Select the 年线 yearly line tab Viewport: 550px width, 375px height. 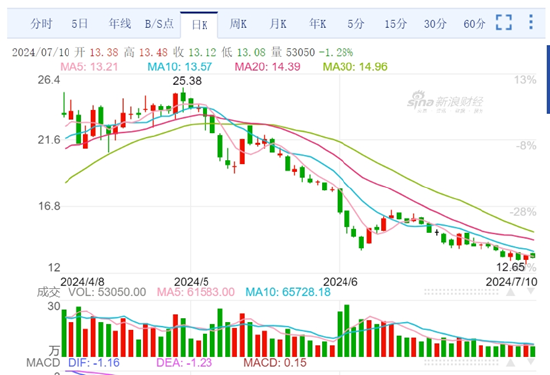(x=120, y=24)
